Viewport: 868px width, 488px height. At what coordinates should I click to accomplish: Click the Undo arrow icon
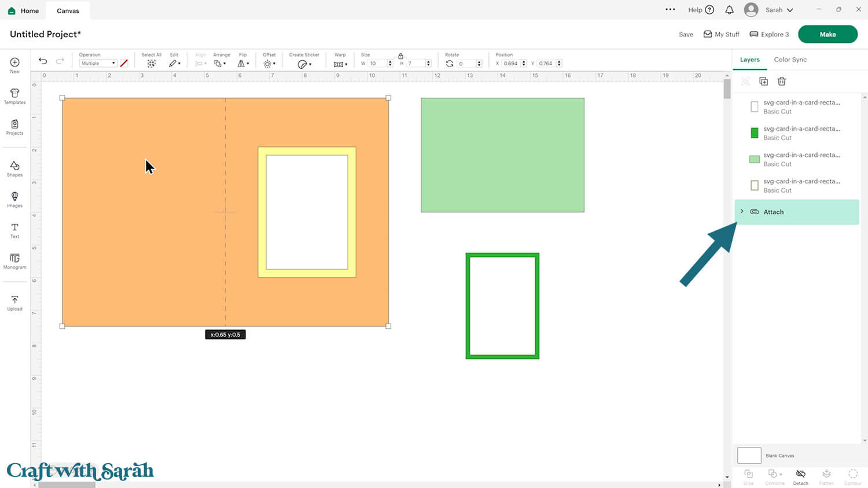coord(43,61)
